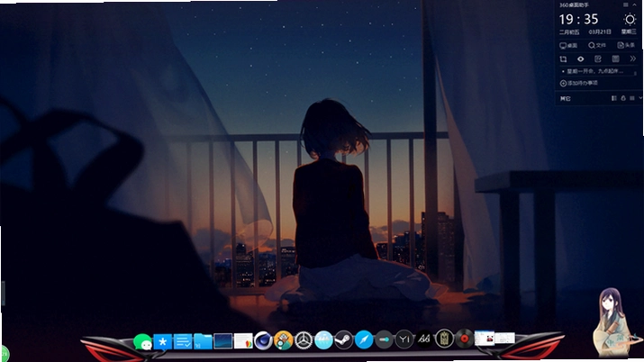Open the YI app in the dock

click(x=404, y=339)
